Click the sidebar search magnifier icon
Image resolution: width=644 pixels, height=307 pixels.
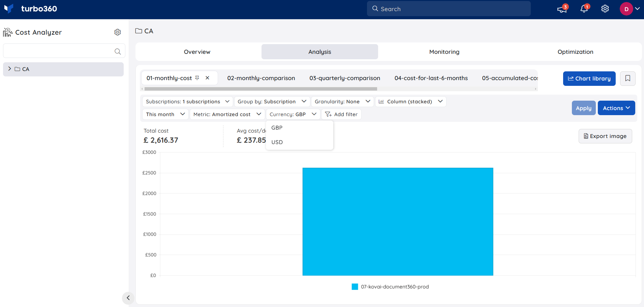pyautogui.click(x=117, y=52)
